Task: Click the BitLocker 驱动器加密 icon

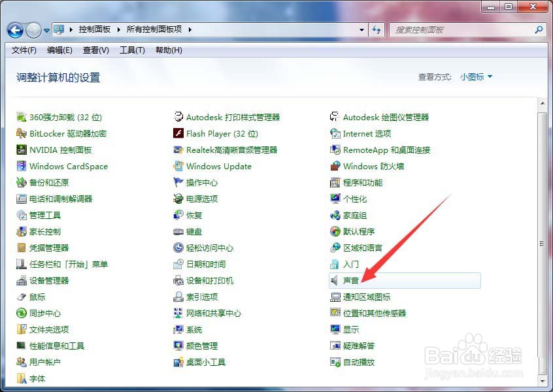Action: pos(22,133)
